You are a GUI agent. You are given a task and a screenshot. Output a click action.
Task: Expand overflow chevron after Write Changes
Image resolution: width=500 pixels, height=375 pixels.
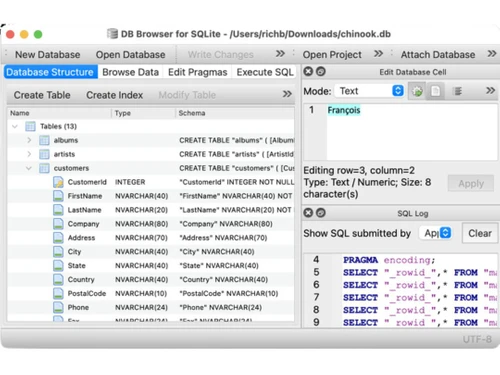click(x=280, y=54)
